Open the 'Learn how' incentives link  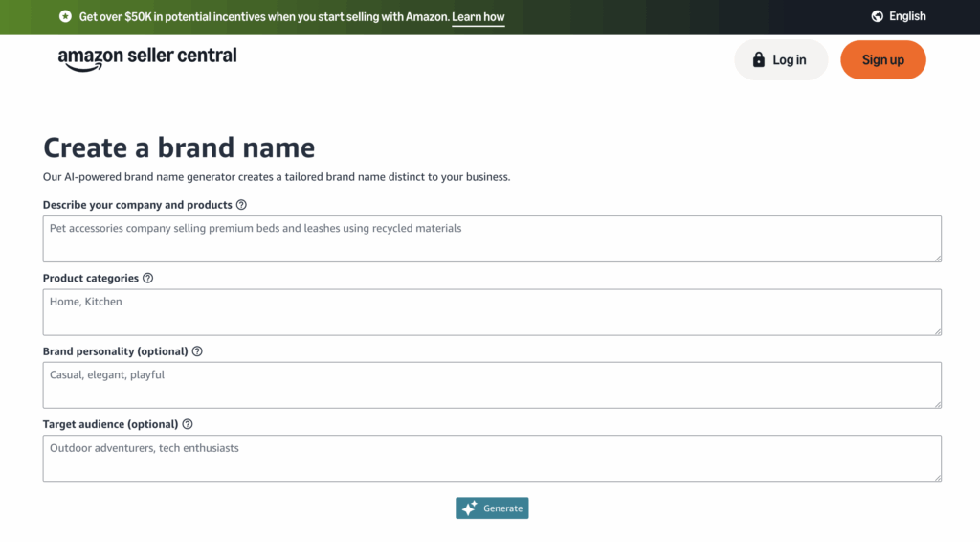(478, 17)
